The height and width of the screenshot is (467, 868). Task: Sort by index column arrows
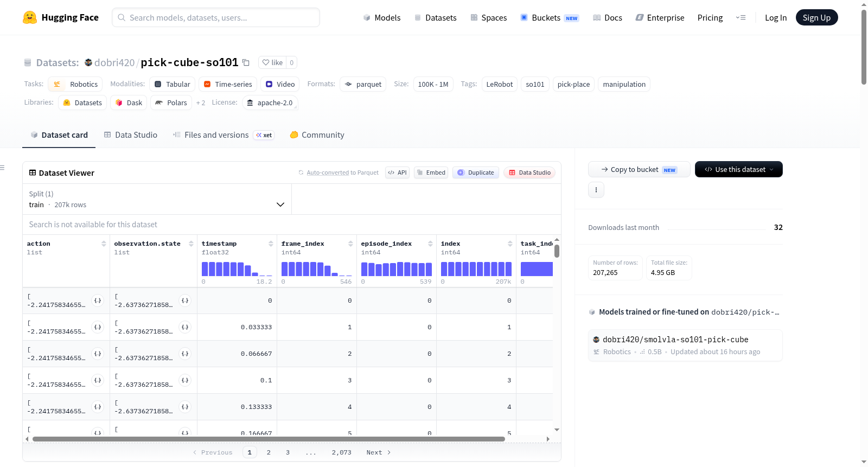(x=510, y=244)
